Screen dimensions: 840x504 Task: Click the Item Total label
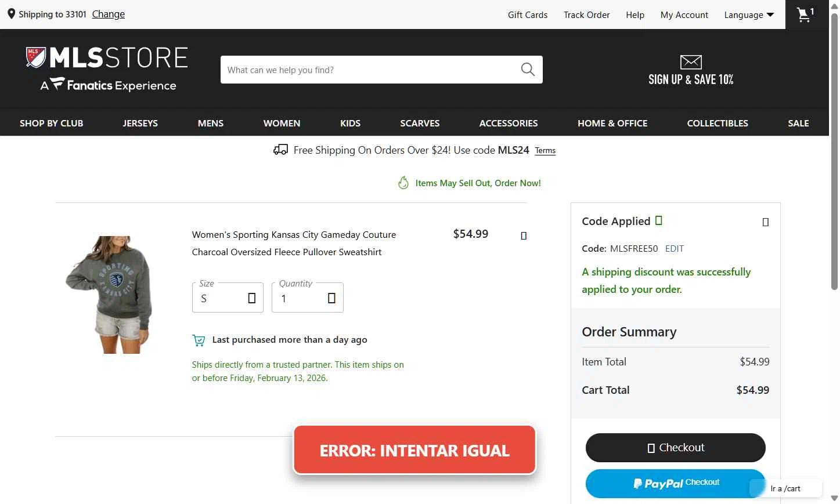tap(604, 361)
